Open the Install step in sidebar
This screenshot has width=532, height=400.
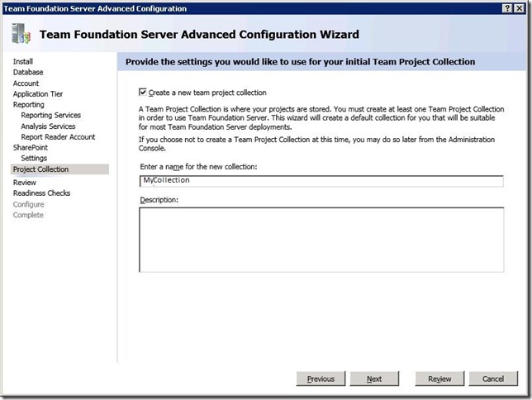23,61
